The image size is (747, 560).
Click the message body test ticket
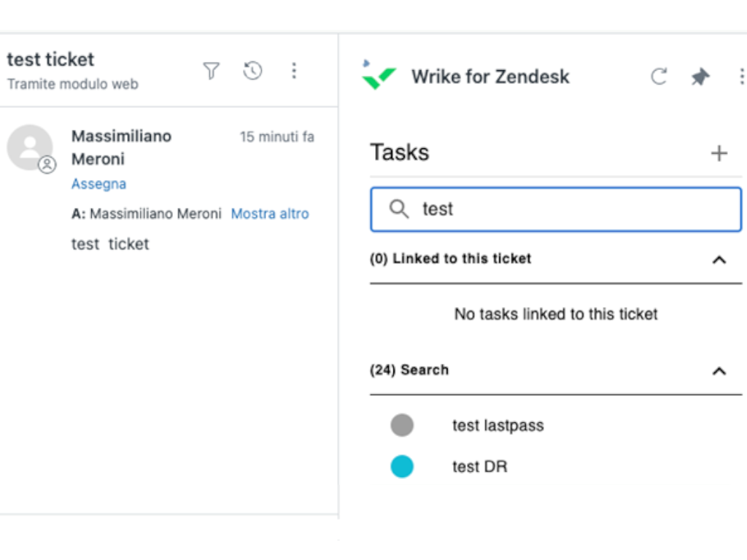110,244
